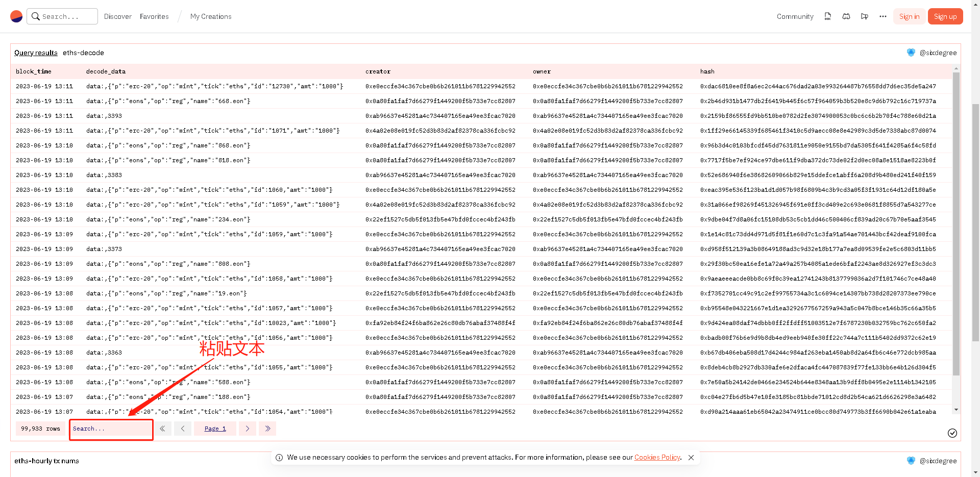This screenshot has width=980, height=477.
Task: Click the megaphone announcements icon
Action: [x=864, y=16]
